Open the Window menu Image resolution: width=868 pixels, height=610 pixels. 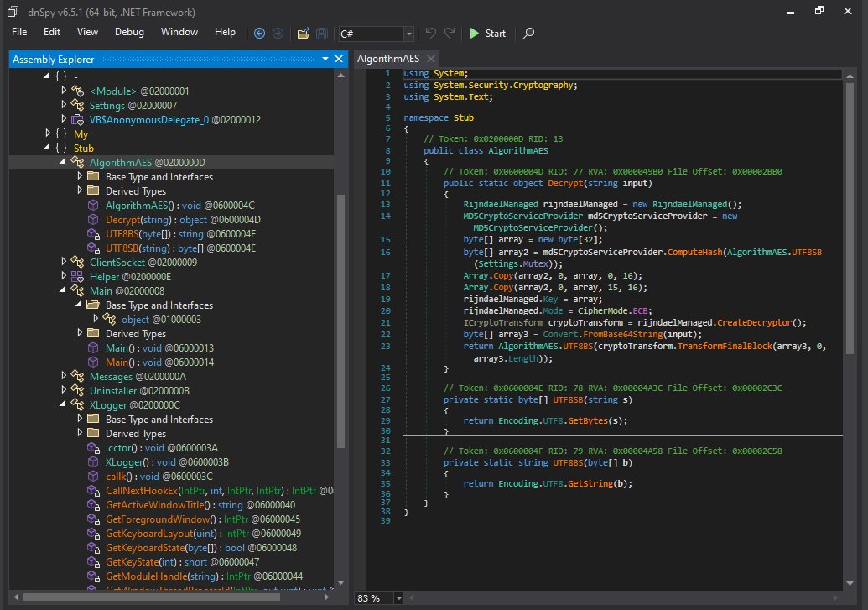tap(179, 32)
